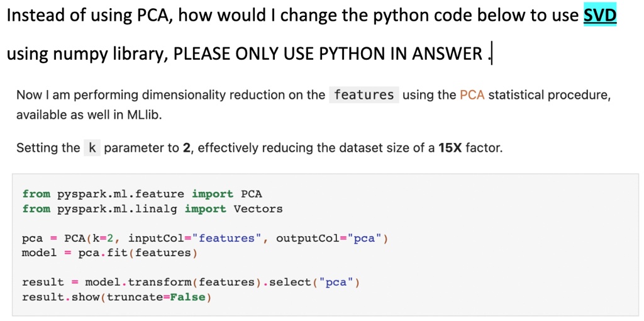644x321 pixels.
Task: Click the "features" string in inputCol
Action: click(226, 239)
